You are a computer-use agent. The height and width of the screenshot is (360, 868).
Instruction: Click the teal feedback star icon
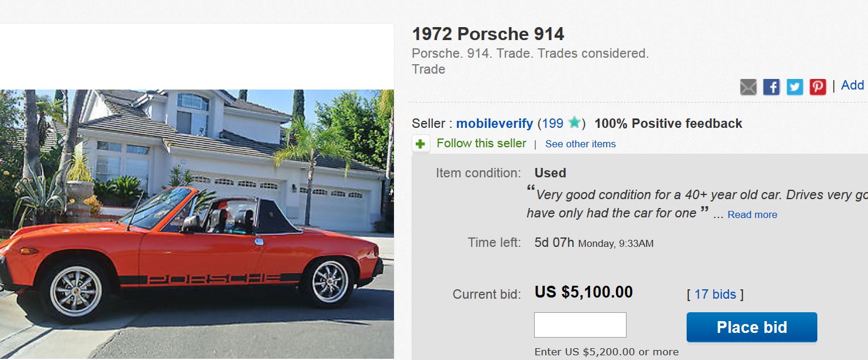pos(574,123)
